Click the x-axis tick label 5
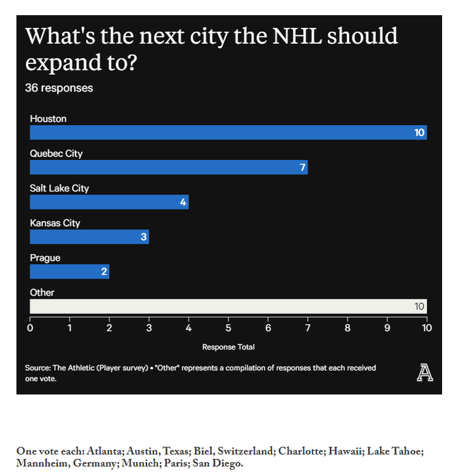The height and width of the screenshot is (476, 456). [x=228, y=328]
